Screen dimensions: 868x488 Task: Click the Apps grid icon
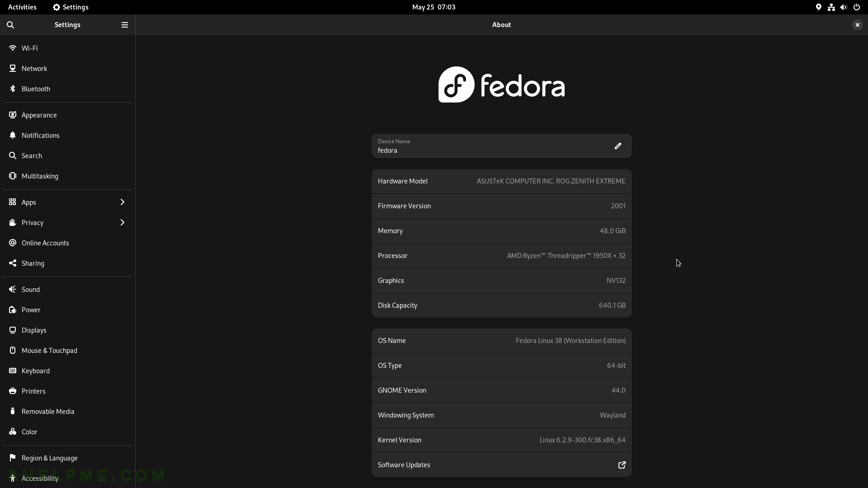13,202
